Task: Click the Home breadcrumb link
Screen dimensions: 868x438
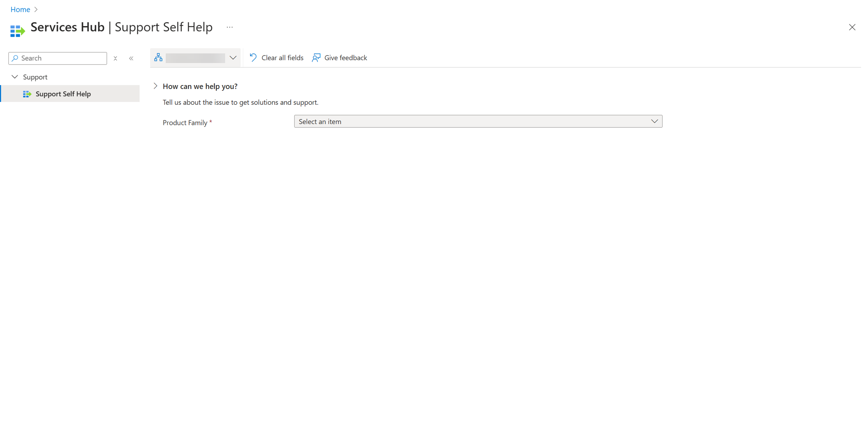Action: coord(20,9)
